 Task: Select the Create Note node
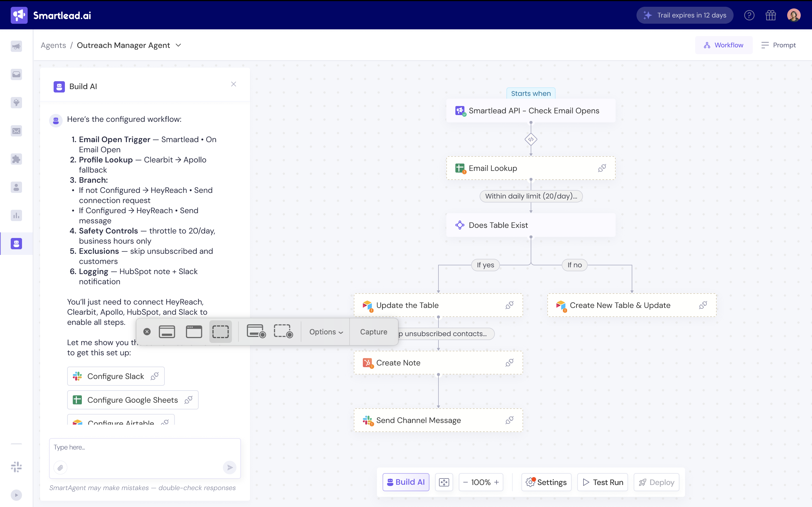438,362
